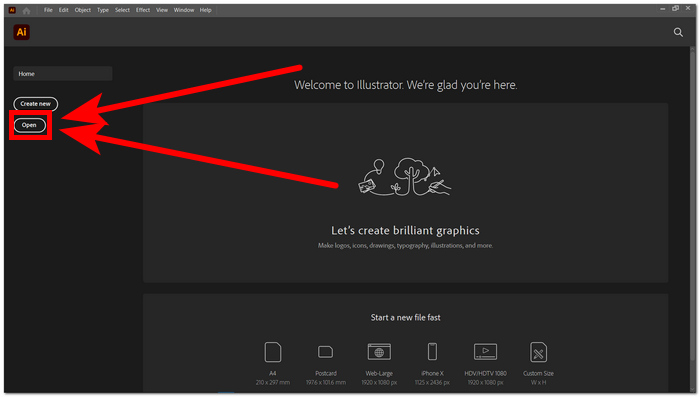This screenshot has height=397, width=700.
Task: Open the View menu
Action: click(162, 10)
